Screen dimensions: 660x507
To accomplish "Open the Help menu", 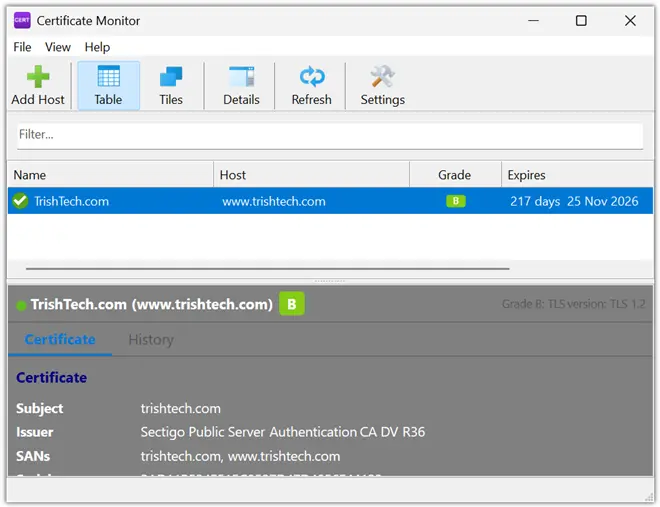I will [97, 47].
